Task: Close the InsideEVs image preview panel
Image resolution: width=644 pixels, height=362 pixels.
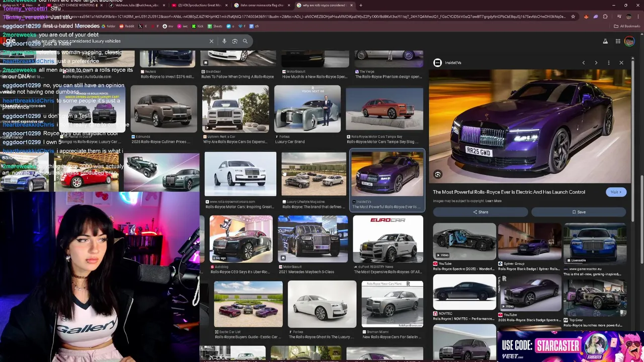Action: coord(621,63)
